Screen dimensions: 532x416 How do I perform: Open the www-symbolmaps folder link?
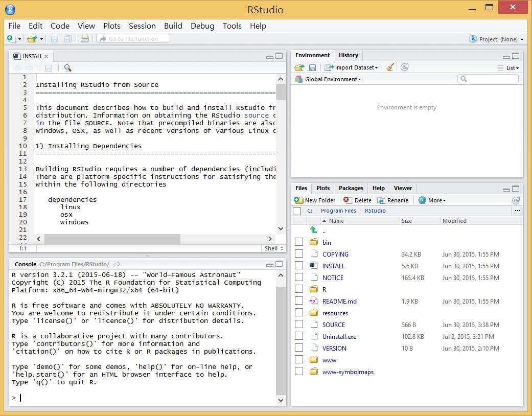[x=348, y=372]
